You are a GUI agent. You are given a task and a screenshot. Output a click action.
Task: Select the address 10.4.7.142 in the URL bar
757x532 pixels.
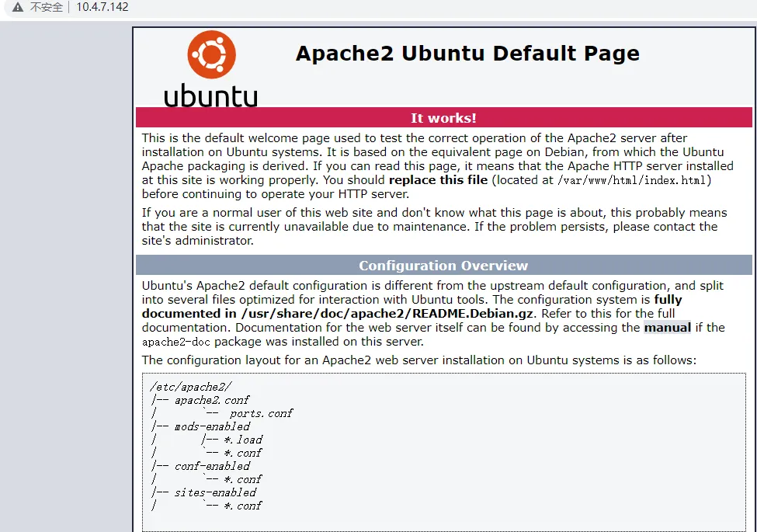coord(102,7)
